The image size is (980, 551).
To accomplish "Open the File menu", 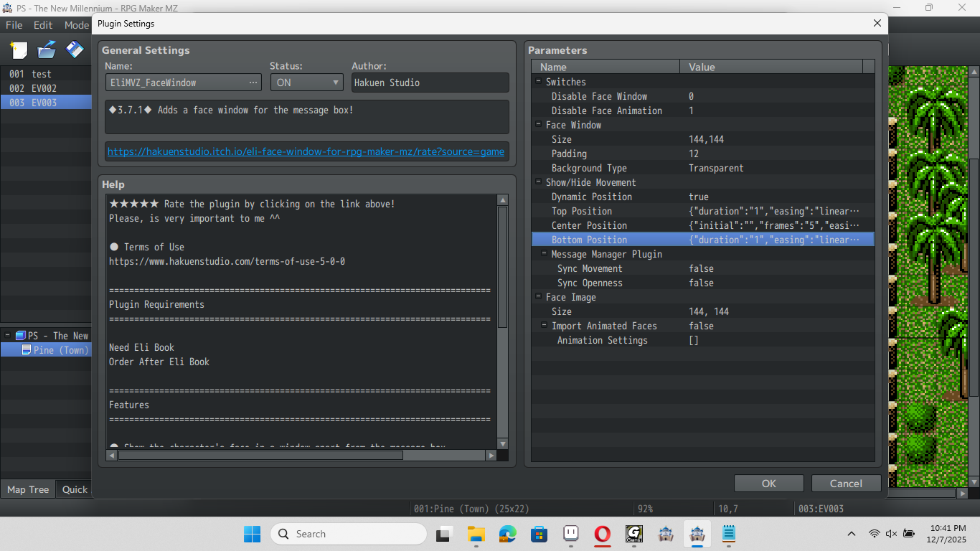I will pyautogui.click(x=14, y=24).
